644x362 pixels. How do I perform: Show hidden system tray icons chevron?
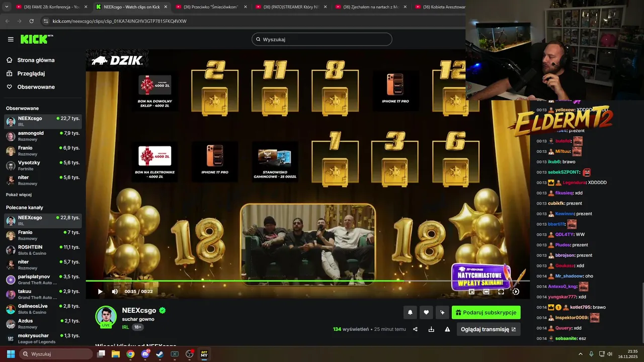tap(580, 354)
